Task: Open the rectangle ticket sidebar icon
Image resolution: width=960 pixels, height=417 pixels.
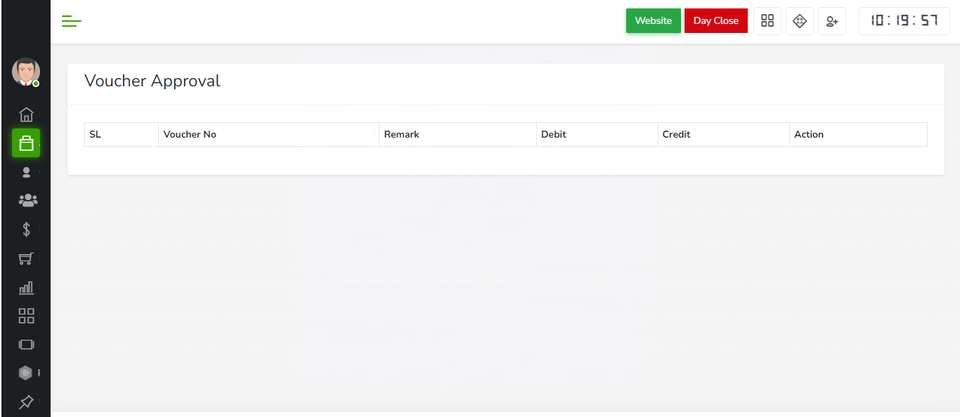Action: pyautogui.click(x=26, y=345)
